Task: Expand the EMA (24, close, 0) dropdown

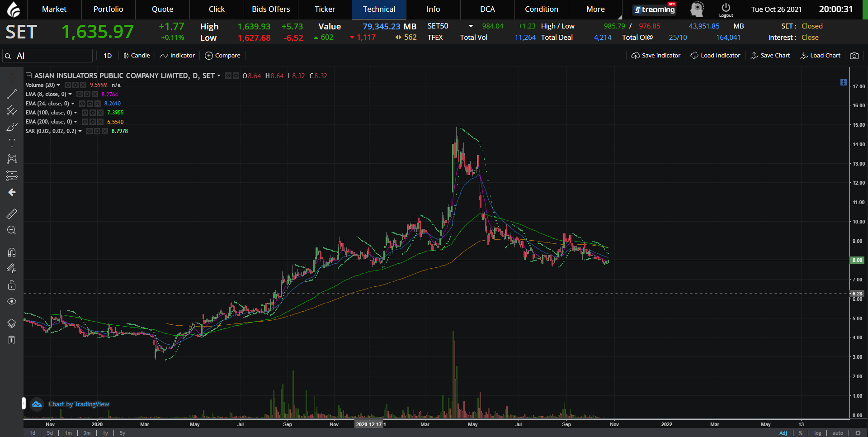Action: point(73,104)
